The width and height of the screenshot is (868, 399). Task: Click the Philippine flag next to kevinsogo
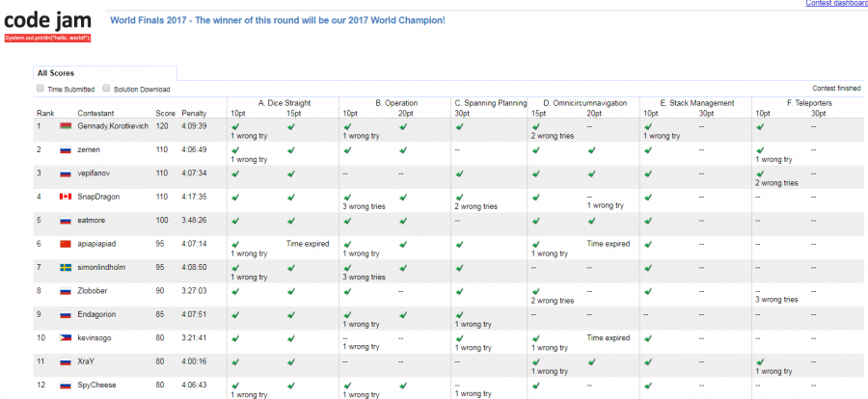coord(66,337)
